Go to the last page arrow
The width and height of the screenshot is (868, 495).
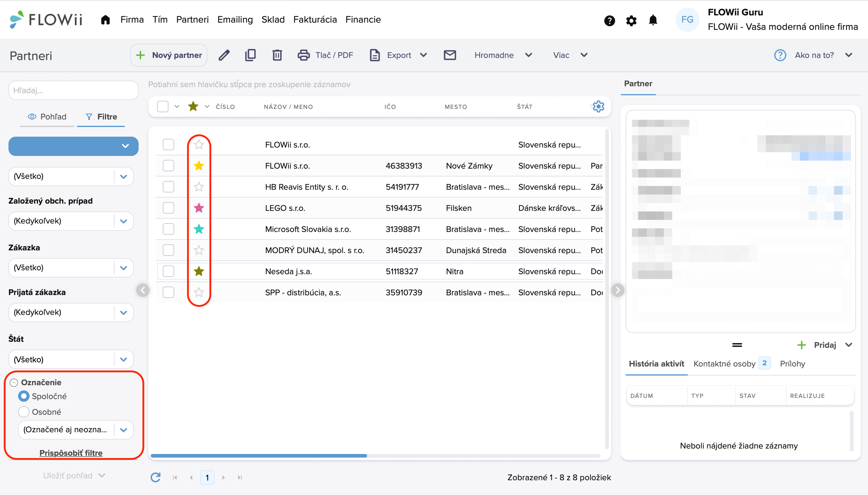pyautogui.click(x=240, y=477)
